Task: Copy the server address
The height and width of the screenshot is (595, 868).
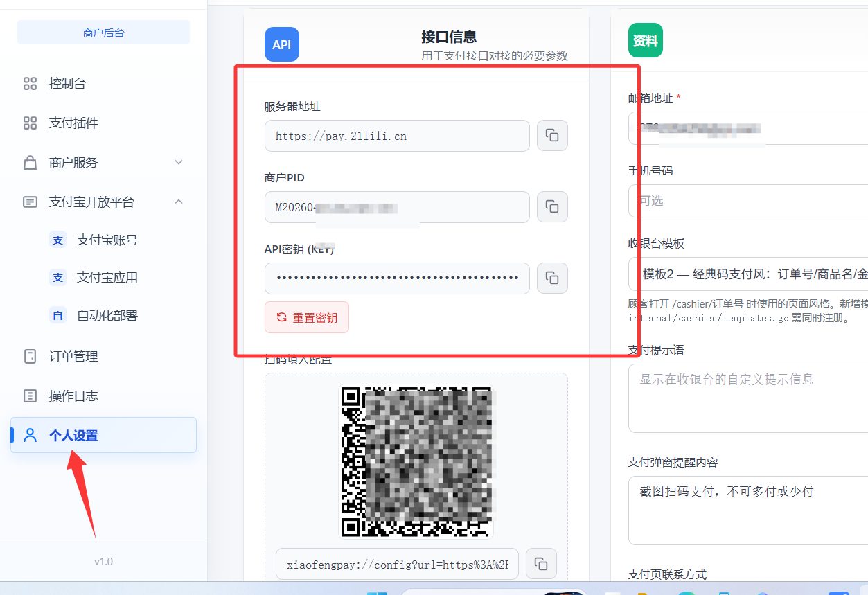Action: [552, 135]
